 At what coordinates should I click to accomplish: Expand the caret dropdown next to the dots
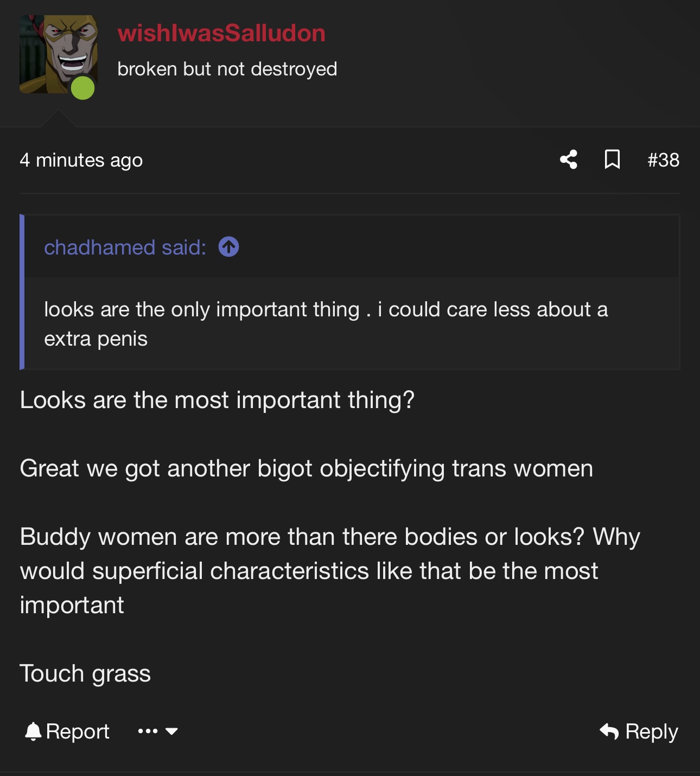pyautogui.click(x=171, y=732)
